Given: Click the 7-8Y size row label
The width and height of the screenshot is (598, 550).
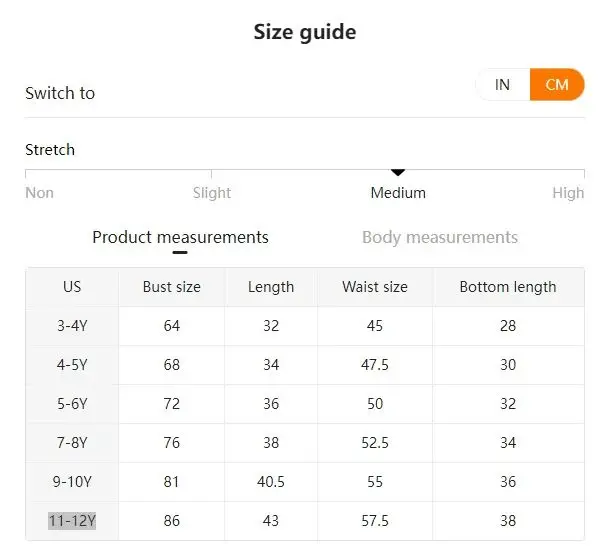Looking at the screenshot, I should coord(72,443).
